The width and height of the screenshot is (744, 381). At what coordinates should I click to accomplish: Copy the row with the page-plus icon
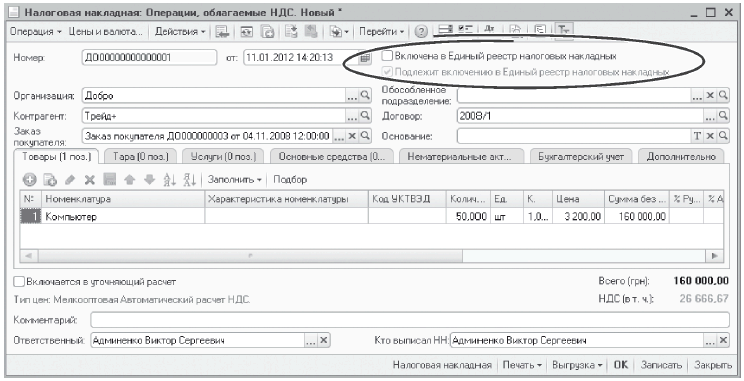[x=50, y=180]
